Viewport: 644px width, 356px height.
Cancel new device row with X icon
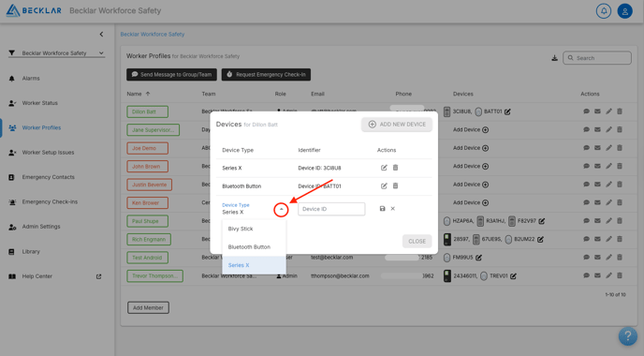[392, 209]
